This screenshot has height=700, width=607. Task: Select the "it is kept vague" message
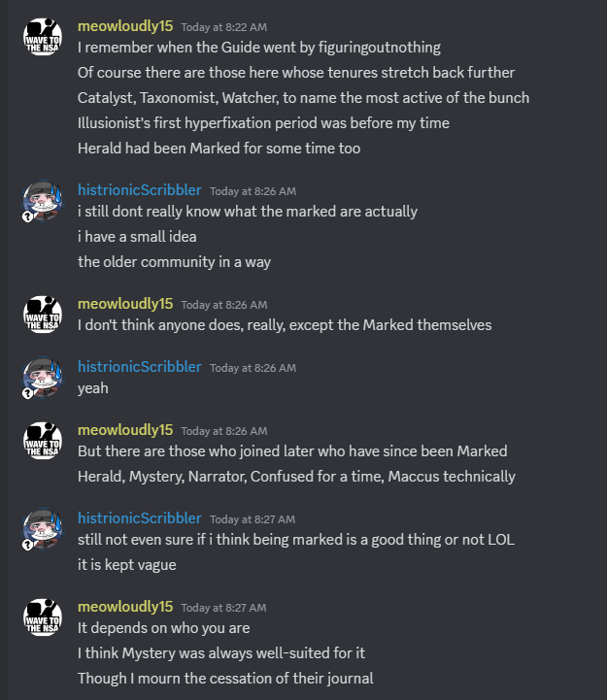[127, 565]
